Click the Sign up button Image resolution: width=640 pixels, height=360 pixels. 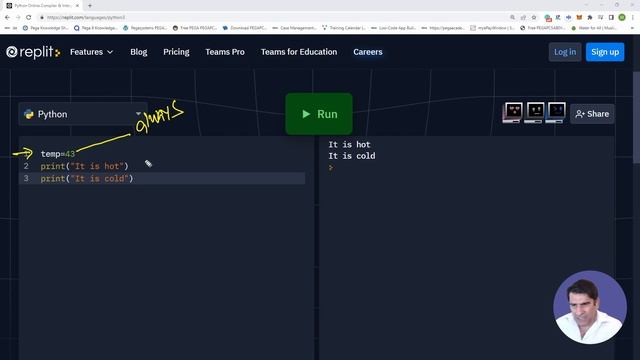click(x=605, y=52)
